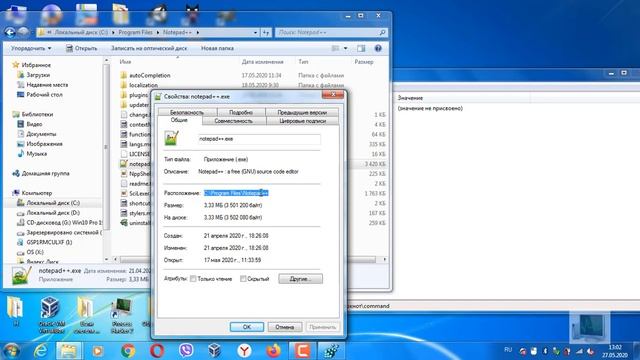Image resolution: width=640 pixels, height=360 pixels.
Task: Select the Общие tab
Action: click(179, 120)
